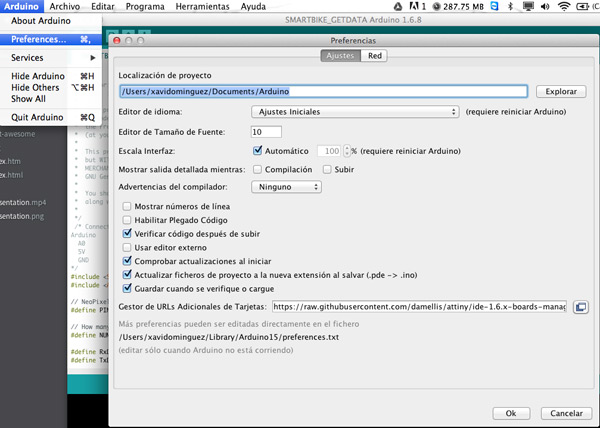600x428 pixels.
Task: Enable Mostrar números de línea
Action: 127,207
